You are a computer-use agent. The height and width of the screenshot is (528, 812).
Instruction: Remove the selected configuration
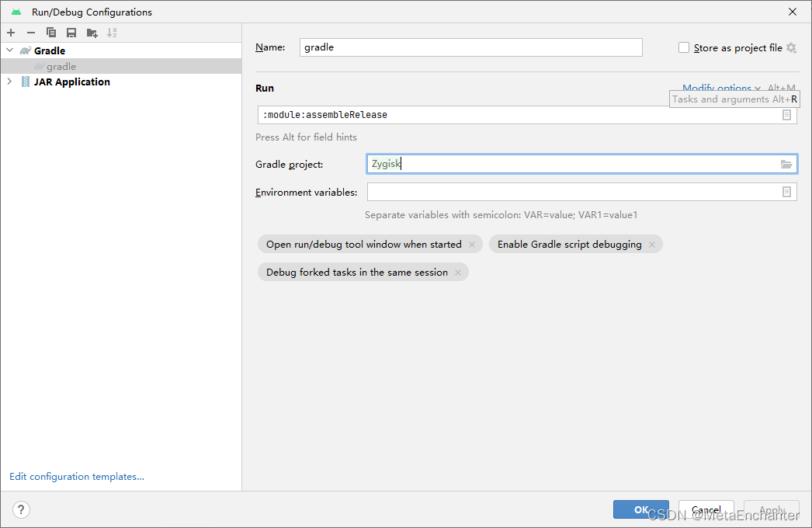click(x=30, y=33)
